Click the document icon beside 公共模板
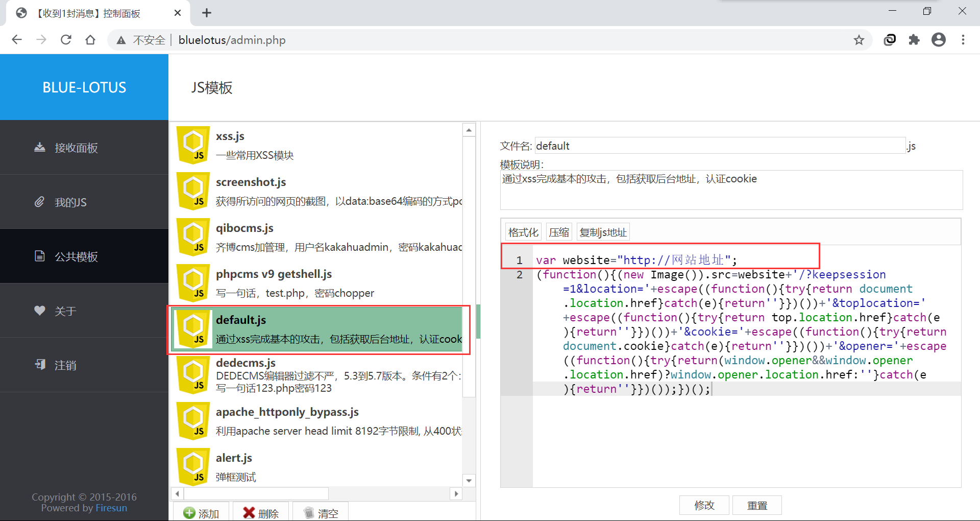Screen dimensions: 980x521 click(x=40, y=256)
